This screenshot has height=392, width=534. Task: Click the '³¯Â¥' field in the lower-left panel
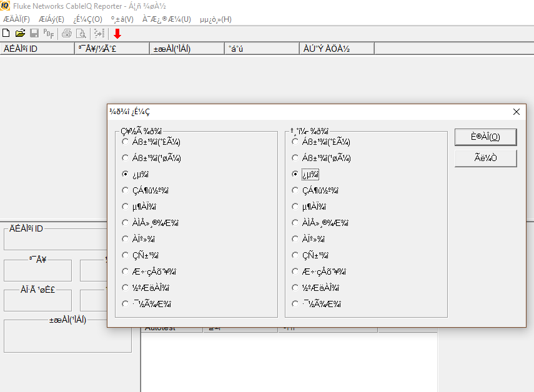[x=38, y=272]
